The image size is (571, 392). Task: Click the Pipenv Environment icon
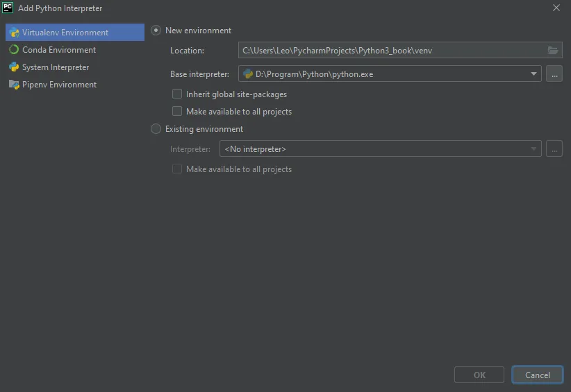pos(14,85)
